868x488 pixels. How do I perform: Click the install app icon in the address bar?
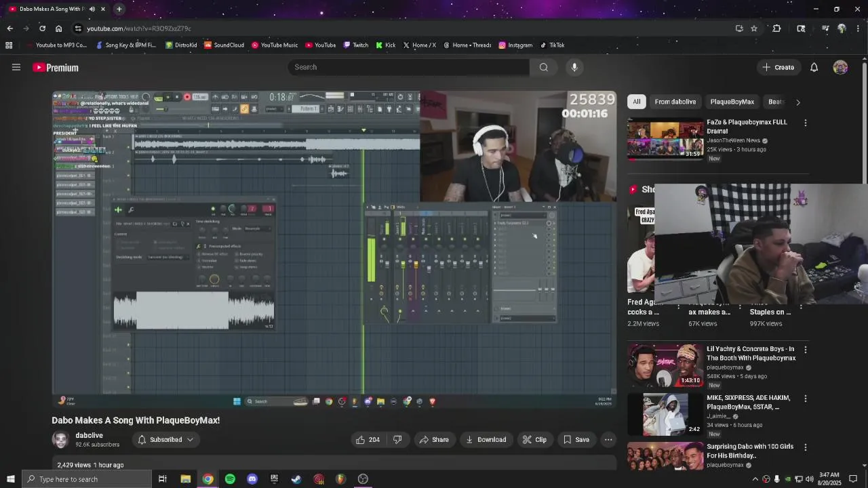[739, 28]
